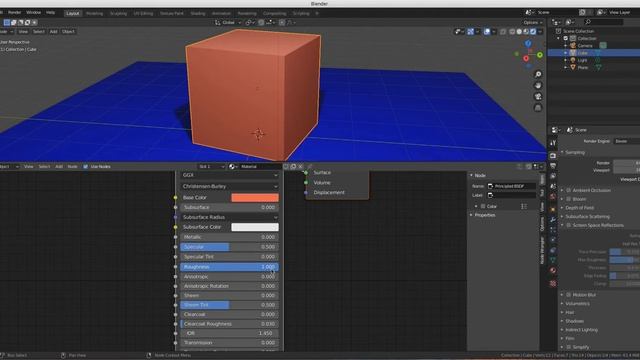
Task: Open the Tool settings tab icon
Action: 553,143
